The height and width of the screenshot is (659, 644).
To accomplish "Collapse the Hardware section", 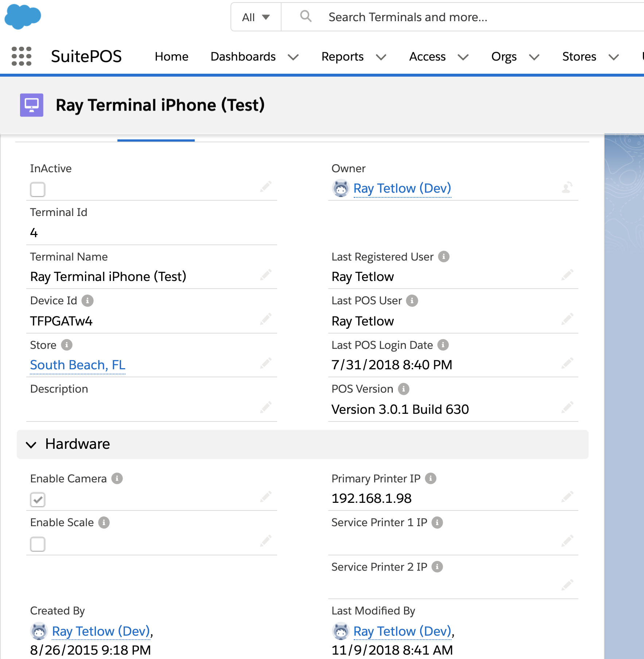I will click(x=31, y=444).
